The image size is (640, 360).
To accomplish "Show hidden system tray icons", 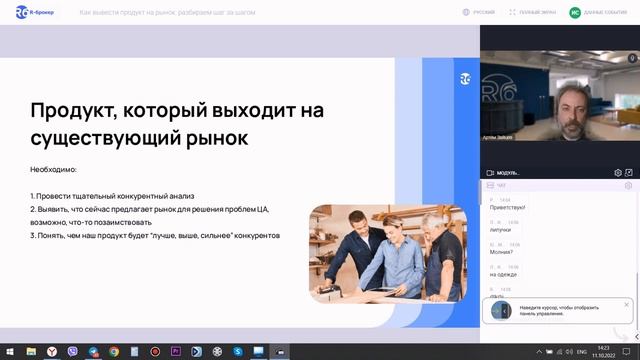I will point(539,352).
